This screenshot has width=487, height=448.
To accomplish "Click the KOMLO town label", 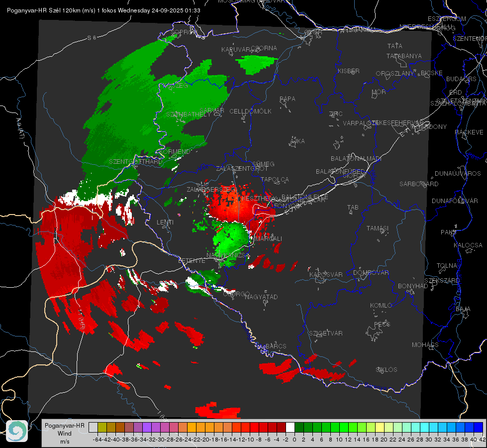I will [381, 306].
